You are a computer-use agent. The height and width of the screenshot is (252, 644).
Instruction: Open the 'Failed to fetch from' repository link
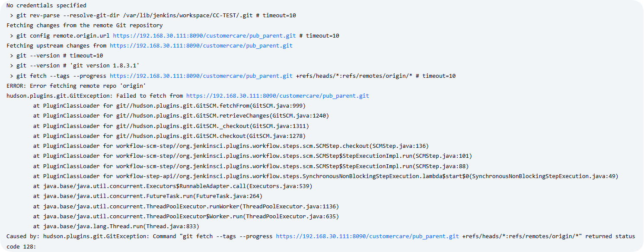tap(277, 96)
